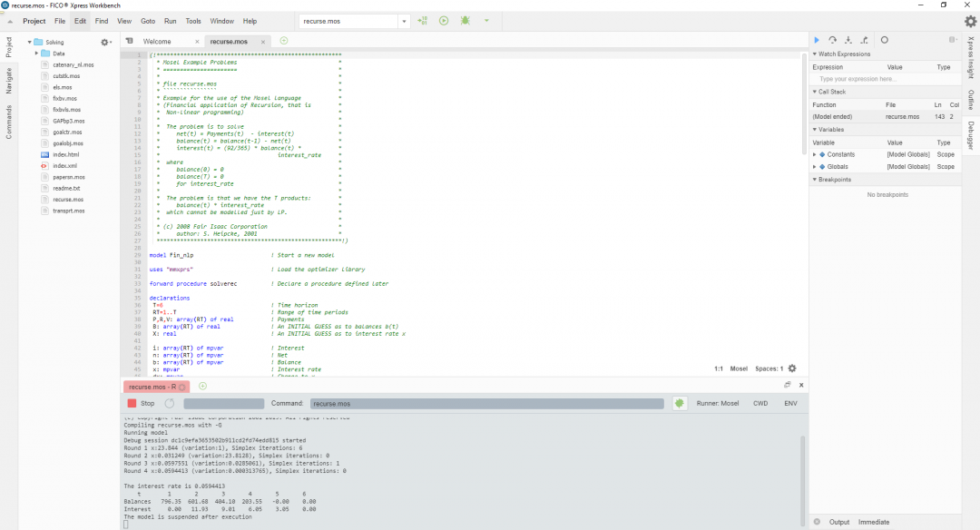Viewport: 980px width, 530px height.
Task: Open the recurse.mos file selector dropdown
Action: (403, 21)
